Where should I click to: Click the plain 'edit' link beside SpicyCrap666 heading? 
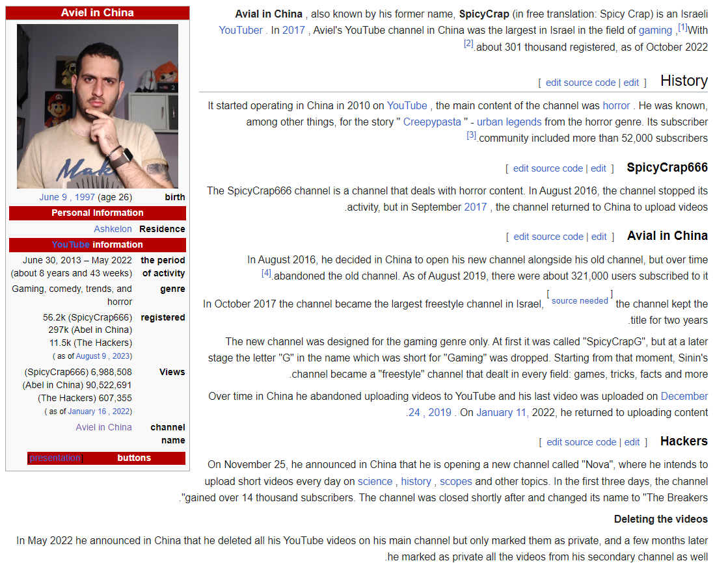tap(599, 168)
